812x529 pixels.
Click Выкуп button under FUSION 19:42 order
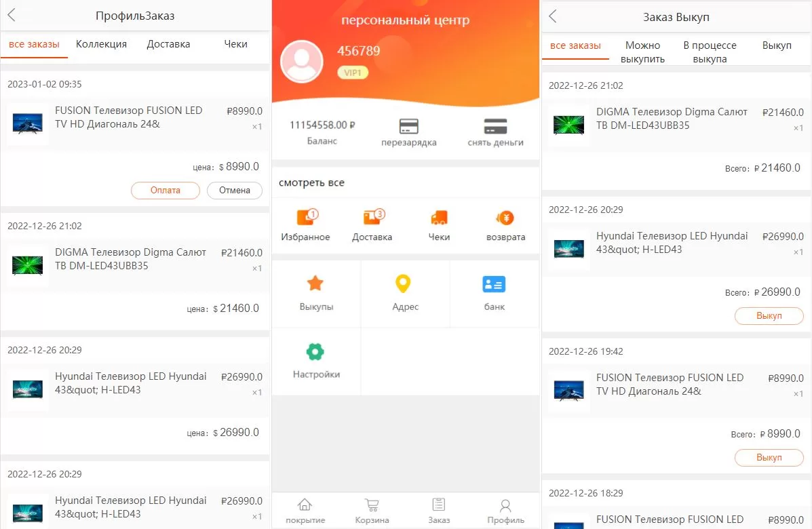click(769, 458)
